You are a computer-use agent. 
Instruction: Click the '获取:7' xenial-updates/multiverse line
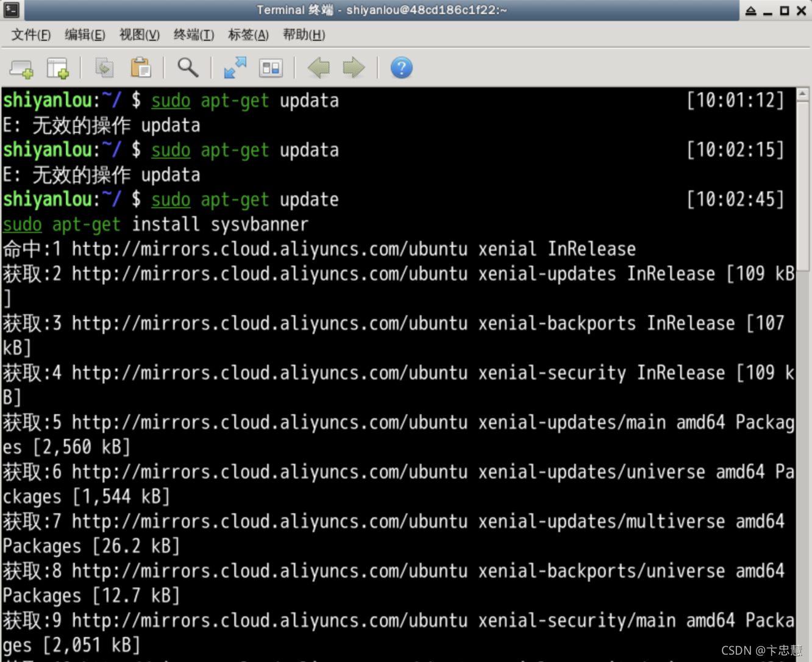pyautogui.click(x=394, y=521)
